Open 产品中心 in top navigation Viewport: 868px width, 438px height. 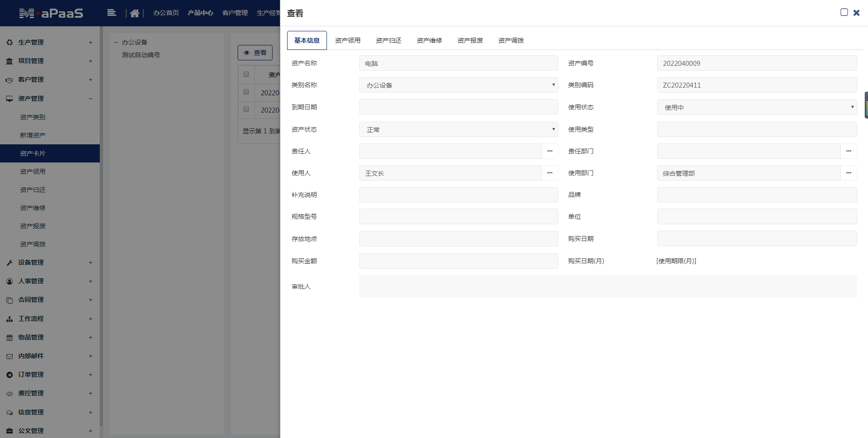tap(200, 13)
